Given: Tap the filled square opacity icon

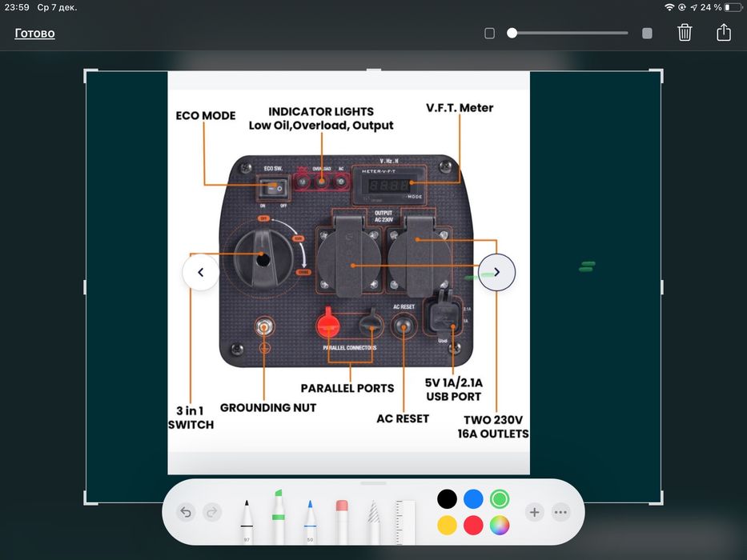Looking at the screenshot, I should point(647,34).
